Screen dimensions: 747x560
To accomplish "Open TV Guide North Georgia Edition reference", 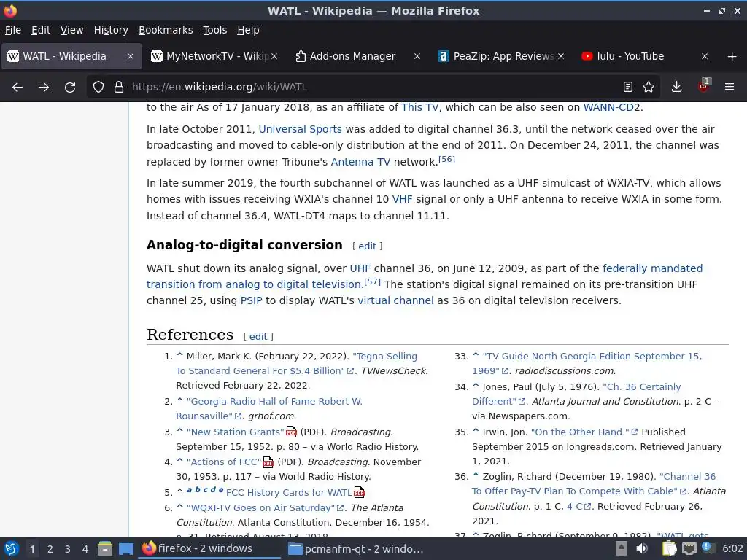I will click(592, 356).
